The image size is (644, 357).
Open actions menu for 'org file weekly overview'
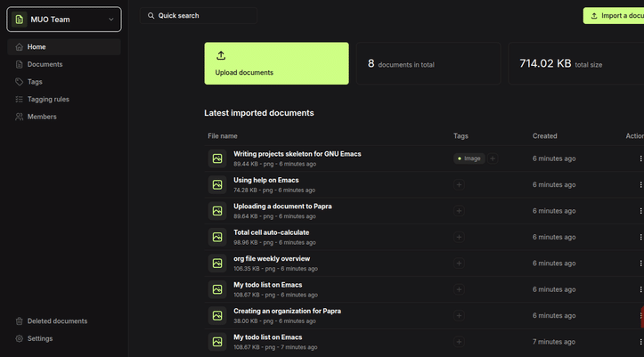click(640, 263)
